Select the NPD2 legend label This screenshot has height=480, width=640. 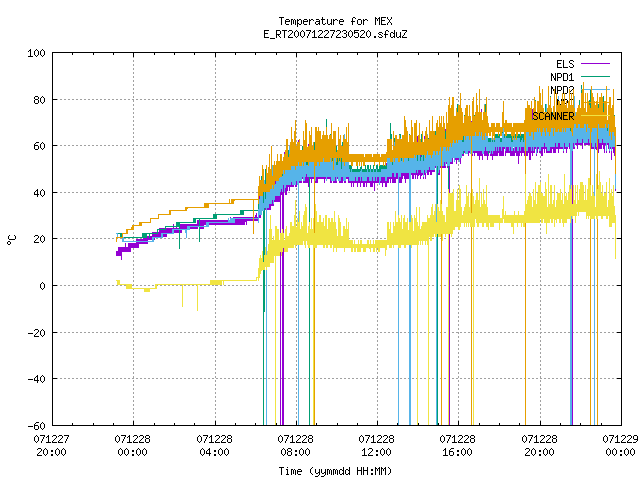pyautogui.click(x=562, y=90)
